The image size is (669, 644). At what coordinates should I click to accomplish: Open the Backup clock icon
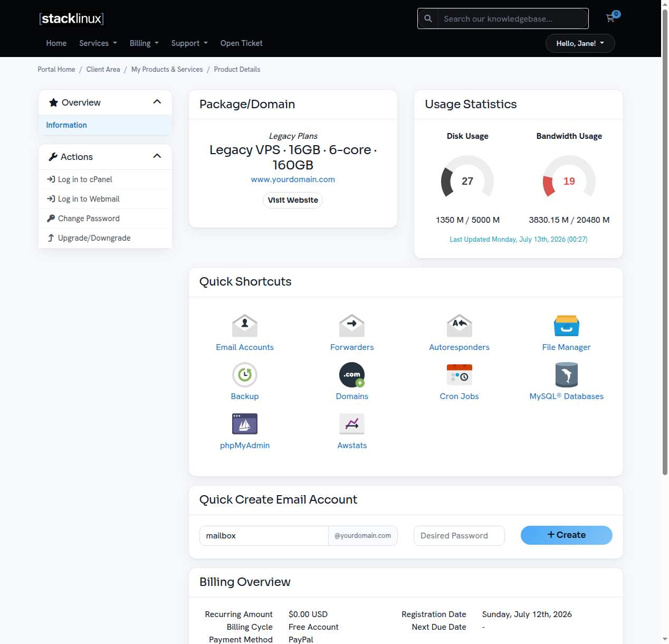(x=245, y=375)
